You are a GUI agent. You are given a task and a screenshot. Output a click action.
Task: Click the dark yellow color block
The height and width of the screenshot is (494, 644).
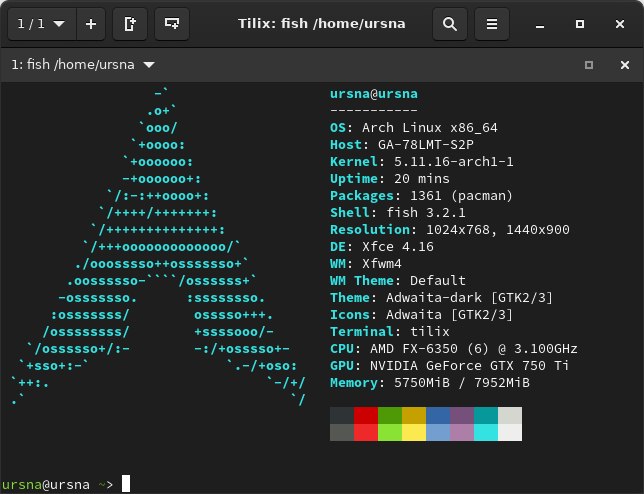coord(414,416)
